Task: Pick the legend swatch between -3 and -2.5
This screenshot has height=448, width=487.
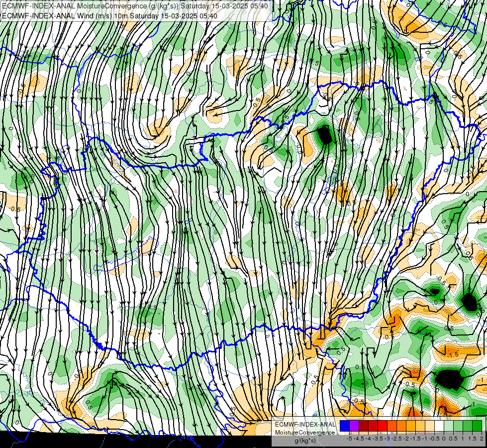Action: (392, 426)
